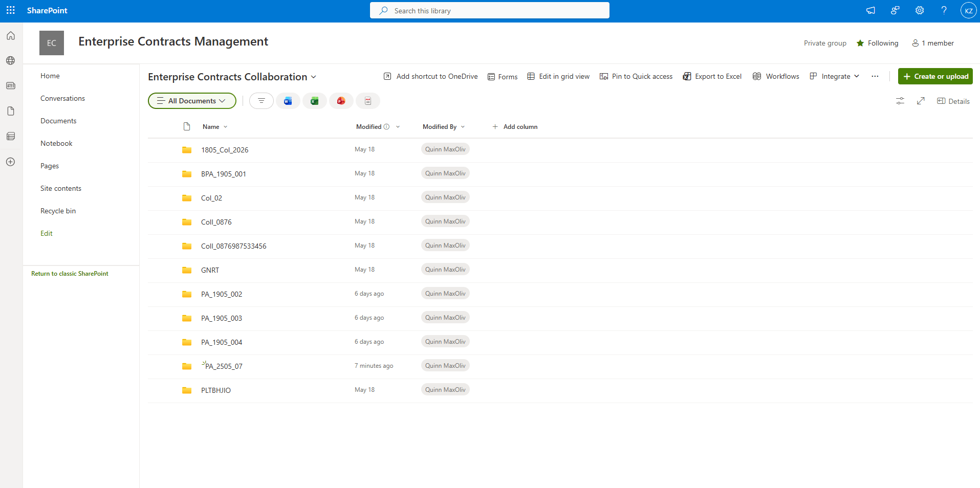980x488 pixels.
Task: Open Site contents in navigation
Action: pos(61,188)
